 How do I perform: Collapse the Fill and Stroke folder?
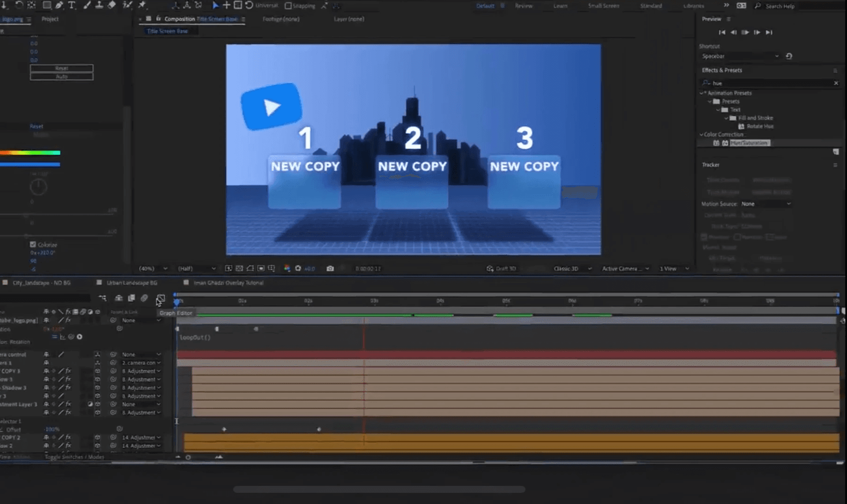tap(726, 118)
